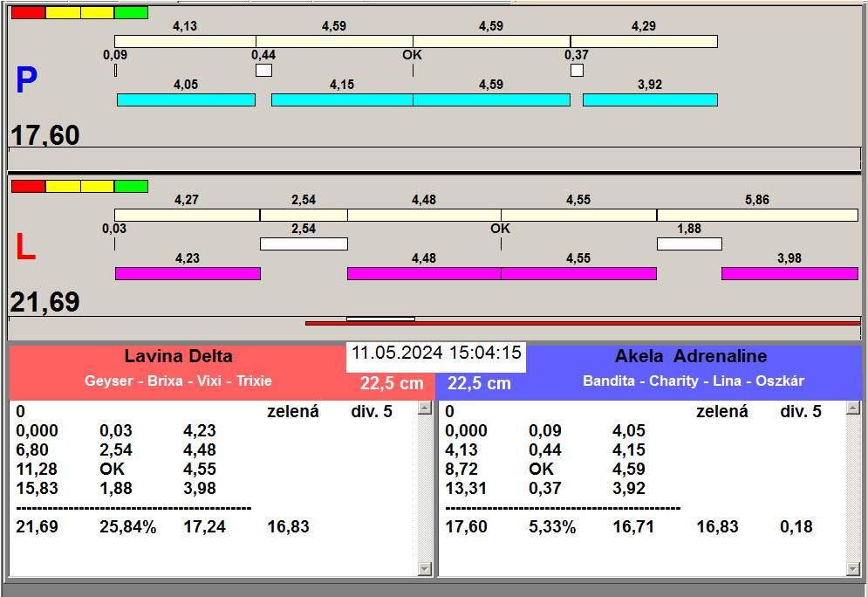Select the magenta 3,98 run bar in lane L
Screen dimensions: 868x597
coord(790,273)
